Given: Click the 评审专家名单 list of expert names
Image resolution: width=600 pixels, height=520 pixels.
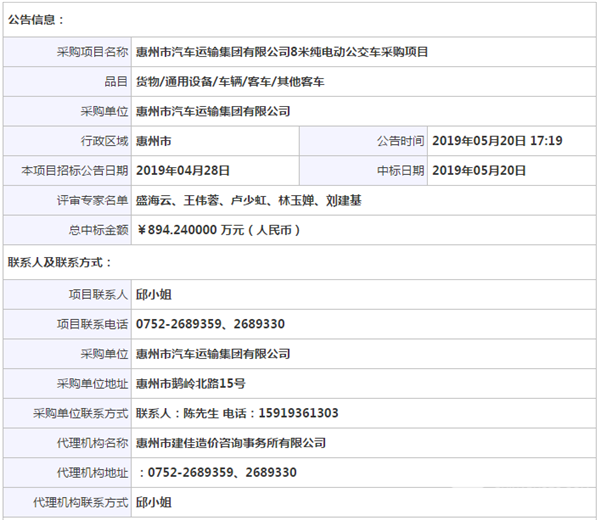Looking at the screenshot, I should (249, 201).
